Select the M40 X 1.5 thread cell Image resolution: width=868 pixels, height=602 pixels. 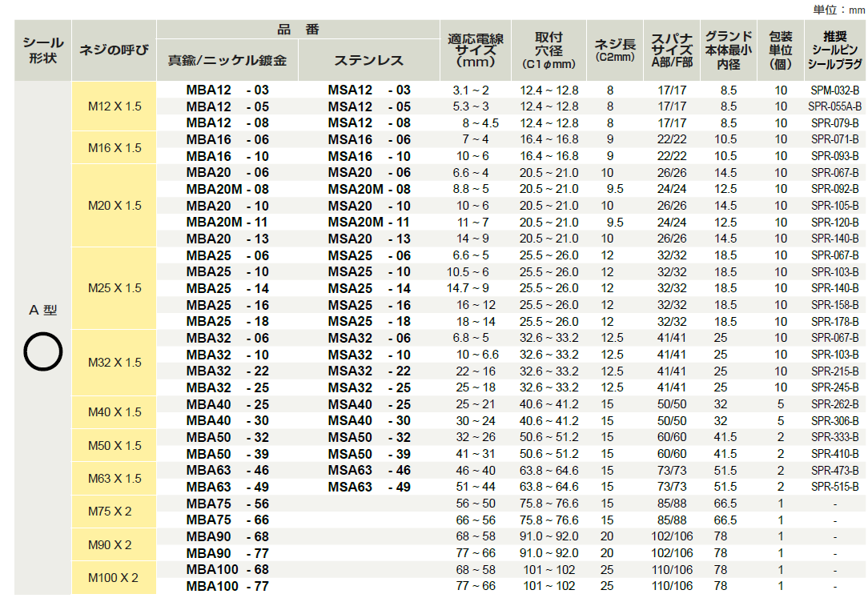[114, 412]
